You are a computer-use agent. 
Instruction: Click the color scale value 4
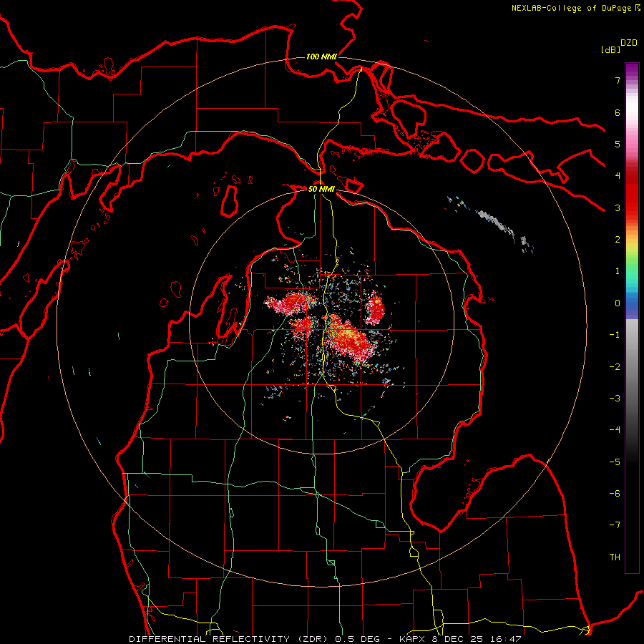pyautogui.click(x=618, y=176)
